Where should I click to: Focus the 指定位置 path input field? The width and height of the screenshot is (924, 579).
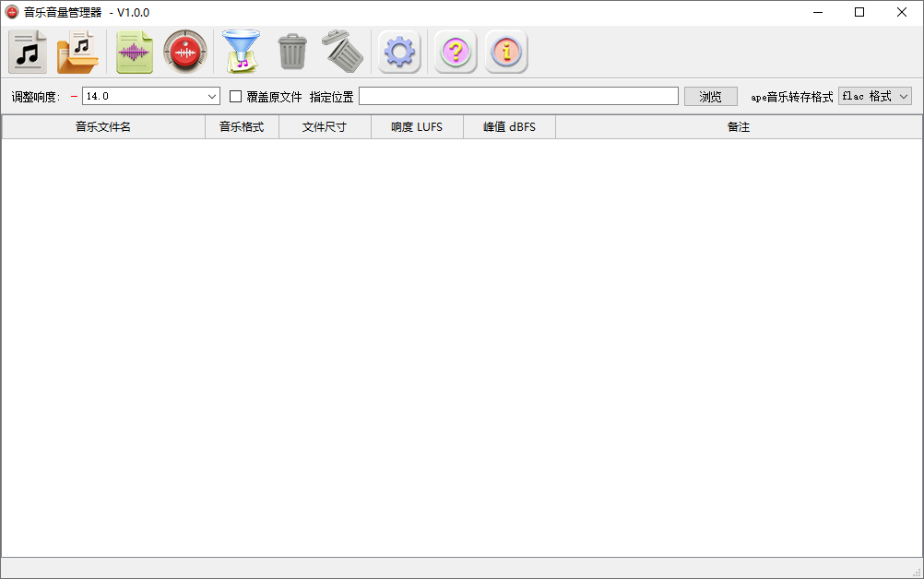(518, 96)
